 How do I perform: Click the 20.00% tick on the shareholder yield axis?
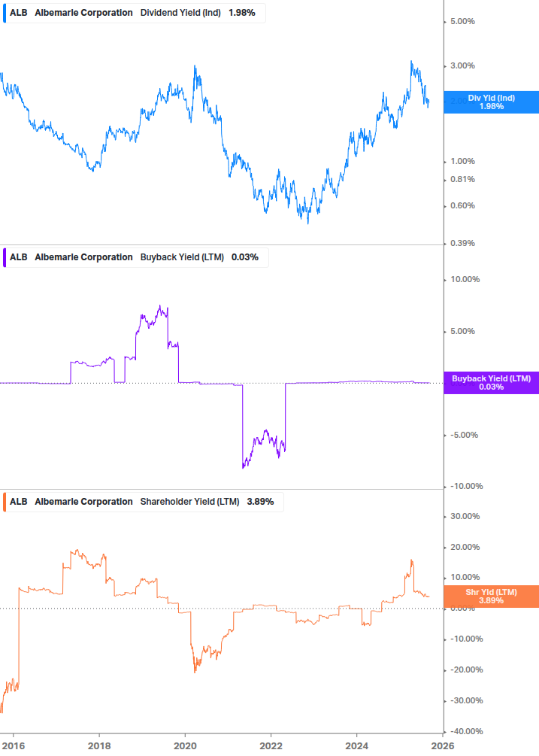point(465,547)
